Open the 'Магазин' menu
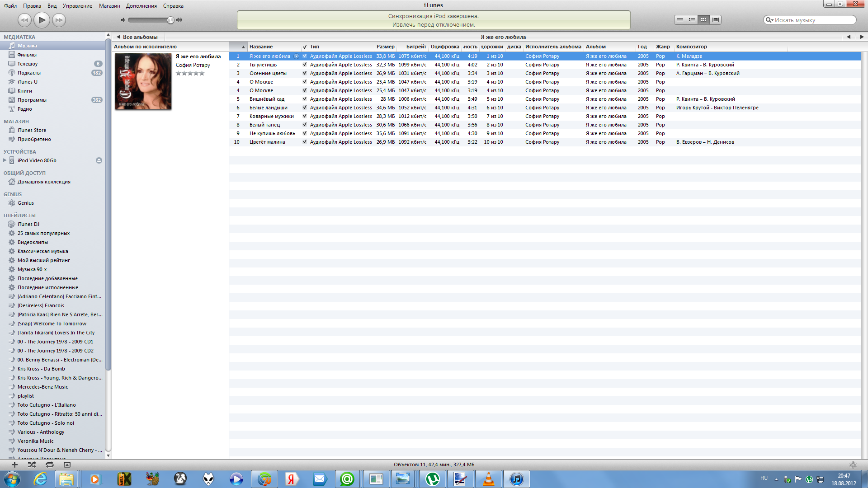This screenshot has width=868, height=488. (109, 6)
